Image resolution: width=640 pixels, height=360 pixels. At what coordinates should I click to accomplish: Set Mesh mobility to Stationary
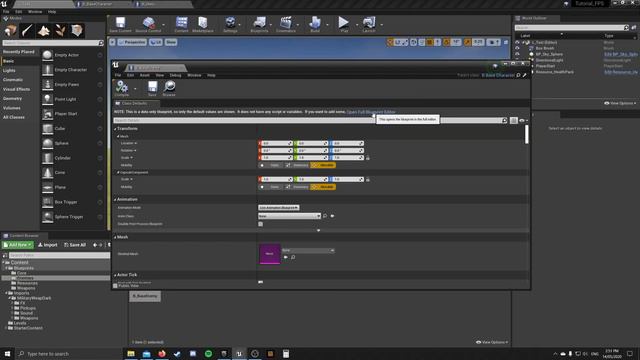click(x=297, y=165)
